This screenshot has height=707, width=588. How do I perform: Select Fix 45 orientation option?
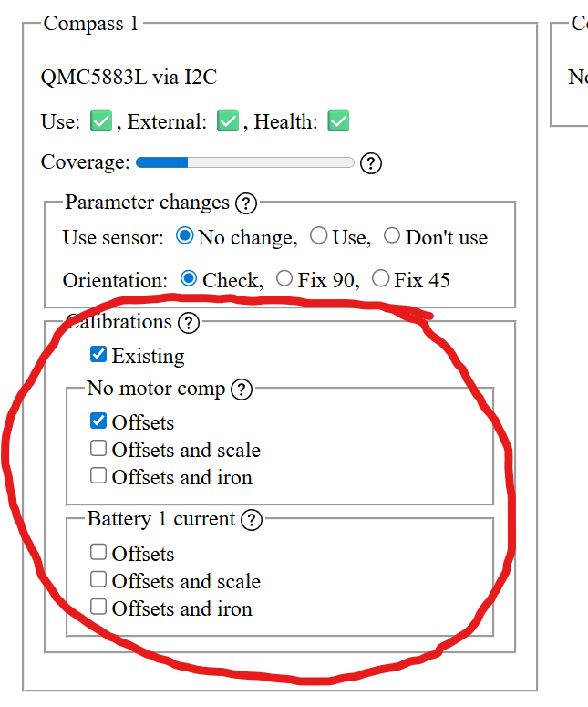click(380, 279)
